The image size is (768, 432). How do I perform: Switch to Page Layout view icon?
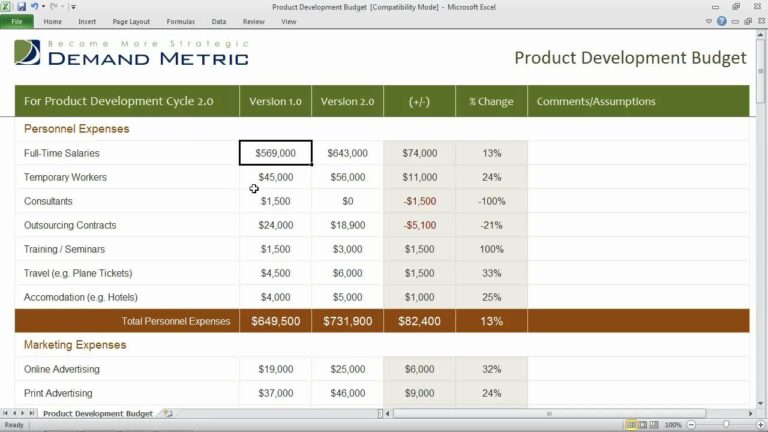pos(642,425)
